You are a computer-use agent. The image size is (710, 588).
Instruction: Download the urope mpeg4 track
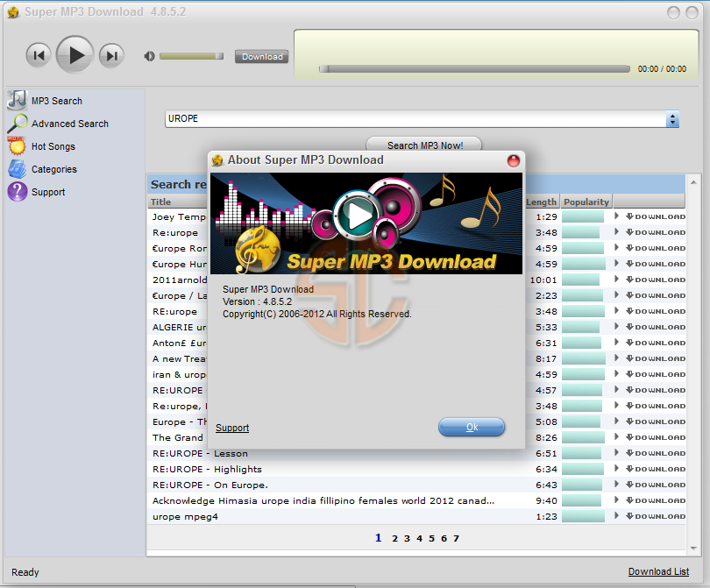click(x=656, y=516)
